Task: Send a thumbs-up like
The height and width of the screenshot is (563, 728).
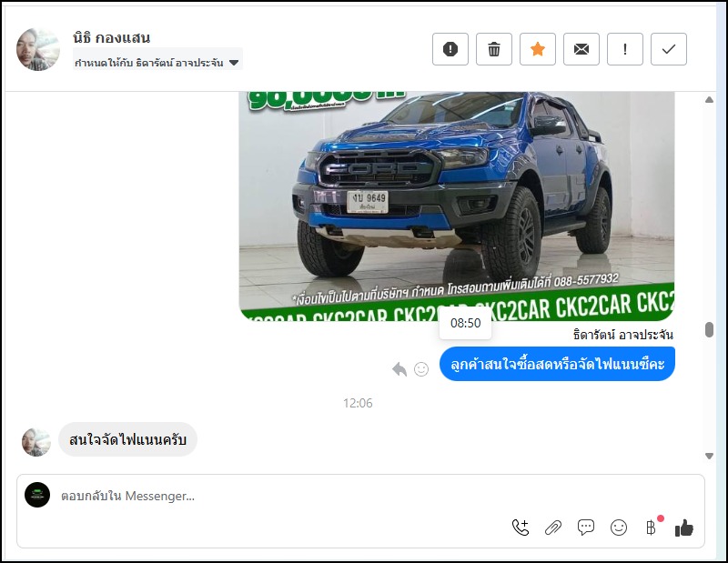Action: coord(684,528)
